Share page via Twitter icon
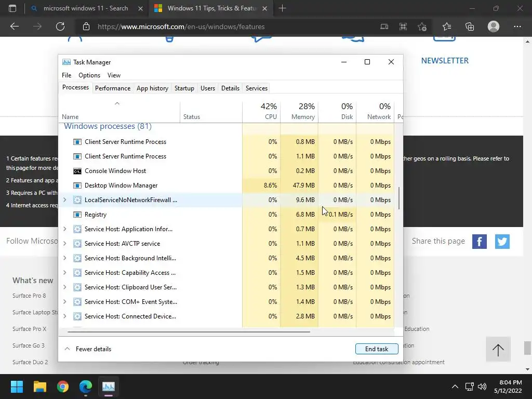 [x=502, y=242]
